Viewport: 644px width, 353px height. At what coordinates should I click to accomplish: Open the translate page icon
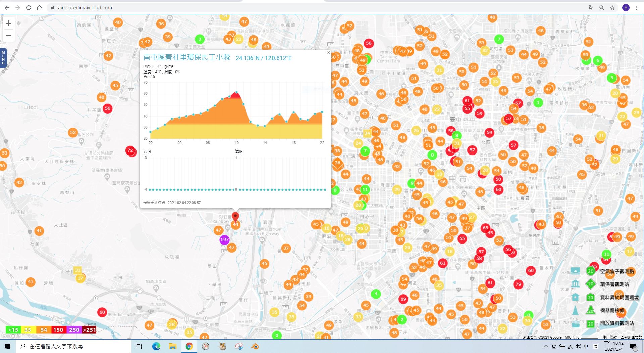591,8
